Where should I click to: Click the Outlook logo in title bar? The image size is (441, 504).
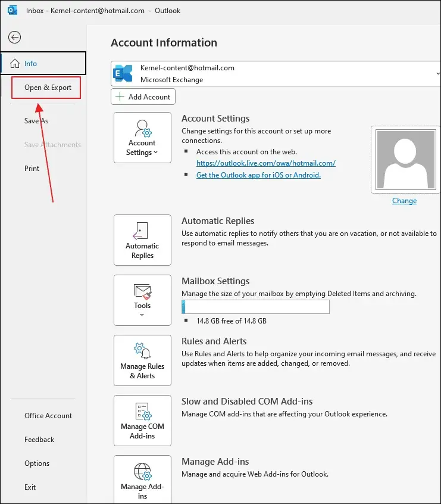point(12,10)
